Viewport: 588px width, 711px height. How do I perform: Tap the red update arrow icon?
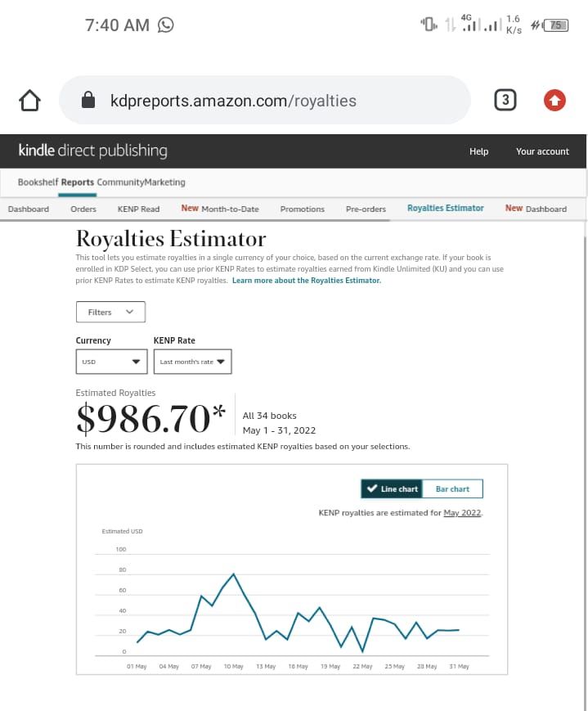click(554, 101)
